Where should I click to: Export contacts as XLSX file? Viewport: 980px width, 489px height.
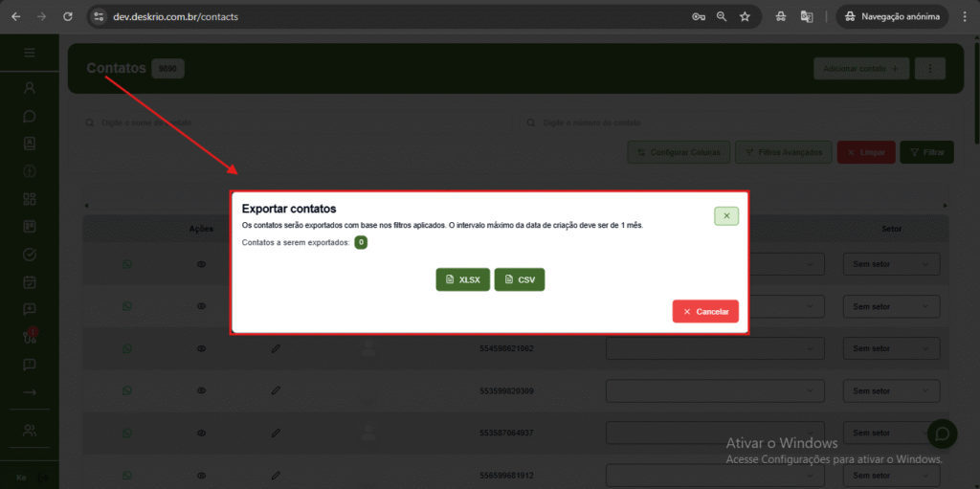click(x=462, y=279)
